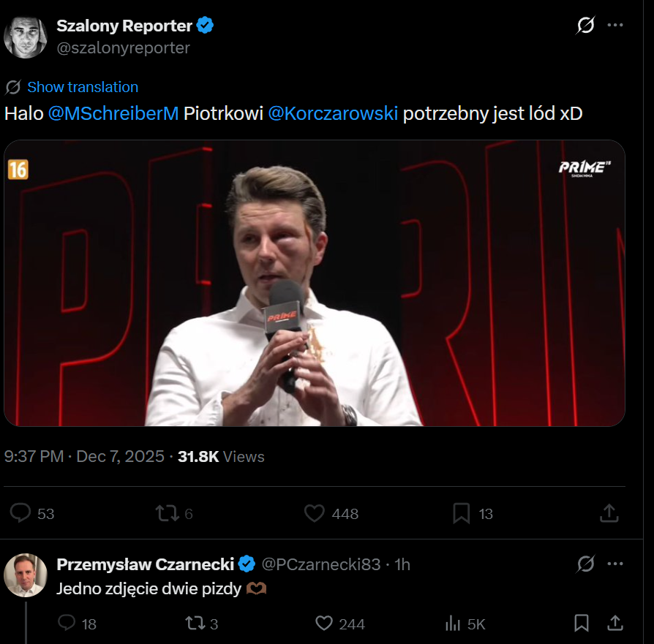Reply to Przemysław Czarnecki's comment
Viewport: 654px width, 644px height.
[67, 624]
